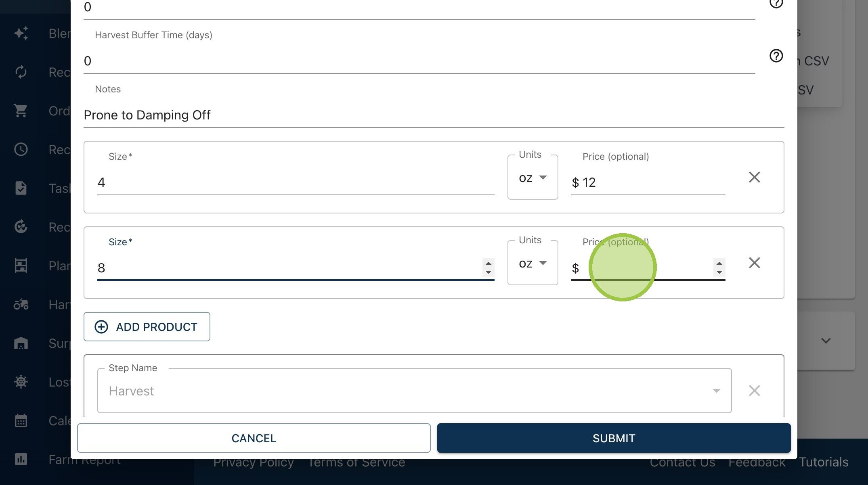The width and height of the screenshot is (868, 485).
Task: Open the calendar icon in the sidebar
Action: (x=21, y=420)
